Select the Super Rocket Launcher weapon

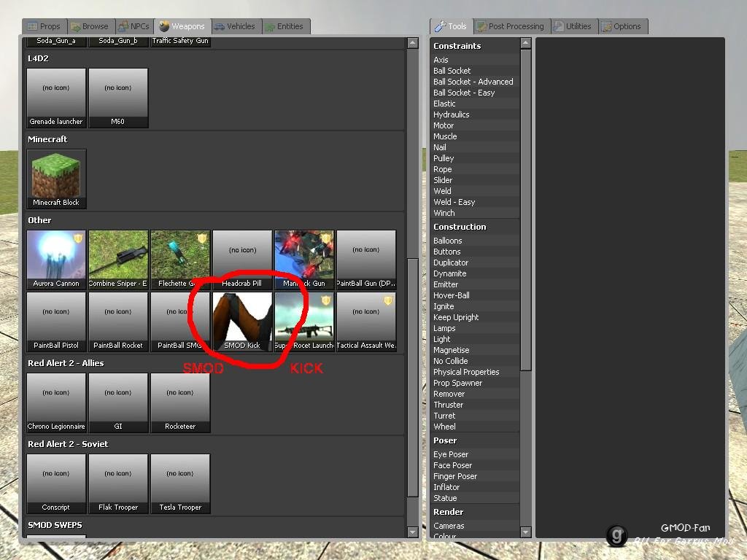click(x=304, y=322)
